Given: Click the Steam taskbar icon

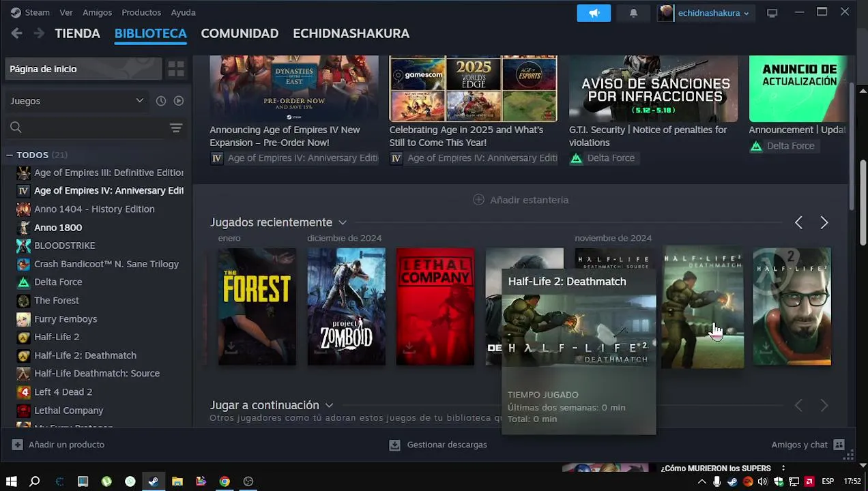Looking at the screenshot, I should pyautogui.click(x=154, y=481).
